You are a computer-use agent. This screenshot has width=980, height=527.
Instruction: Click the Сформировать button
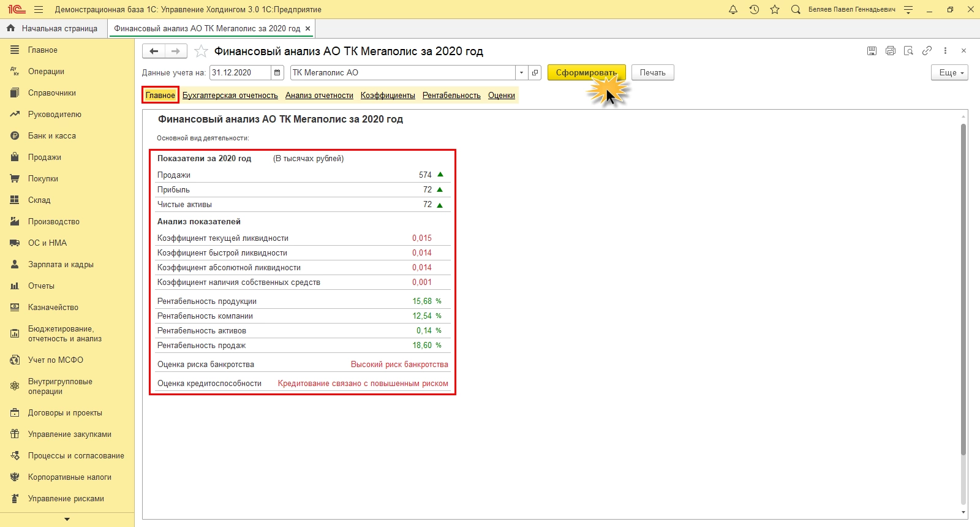pyautogui.click(x=586, y=72)
